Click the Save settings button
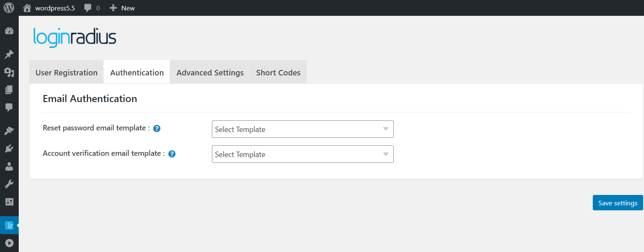The height and width of the screenshot is (252, 644). coord(617,202)
